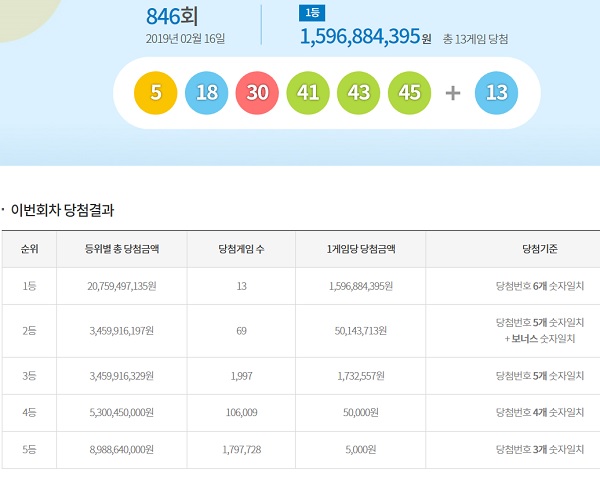Image resolution: width=600 pixels, height=477 pixels.
Task: Click the text 총 13게임 당첨
Action: (x=475, y=39)
